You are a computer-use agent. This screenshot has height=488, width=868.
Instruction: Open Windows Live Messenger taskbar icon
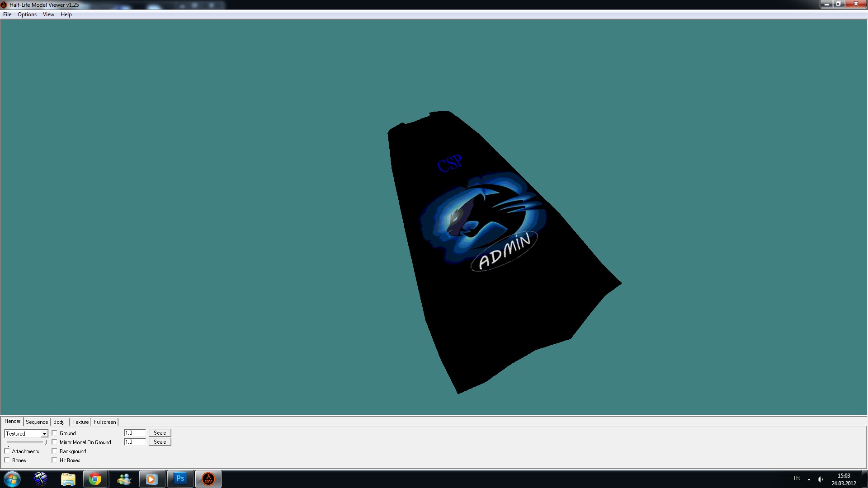tap(123, 479)
